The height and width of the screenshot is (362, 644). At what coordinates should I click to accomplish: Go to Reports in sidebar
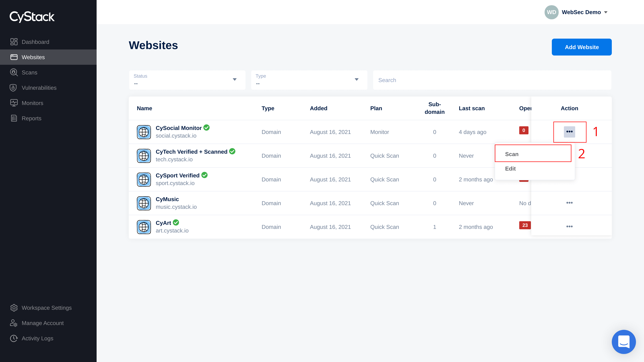pos(48,118)
